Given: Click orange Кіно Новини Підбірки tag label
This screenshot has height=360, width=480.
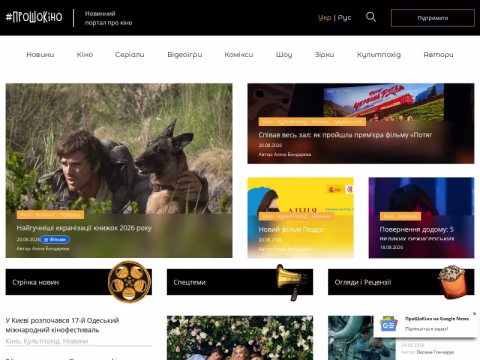Looking at the screenshot, I should tap(50, 215).
